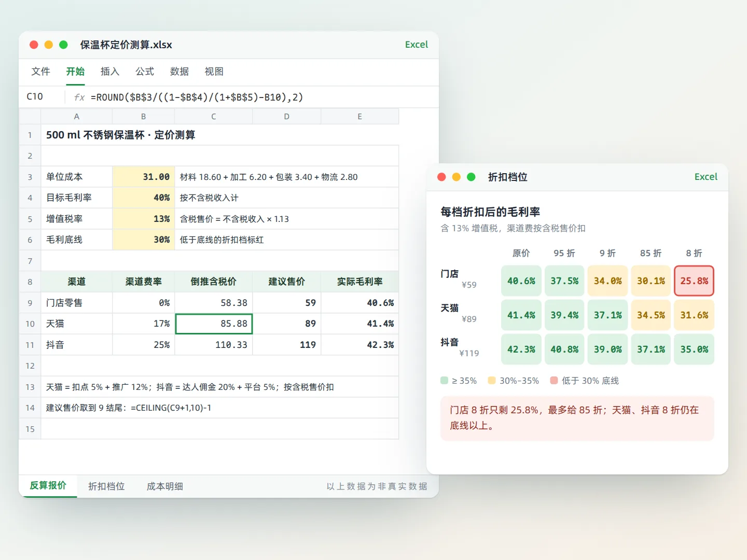Click the green ≥ 35% legend swatch
747x560 pixels.
point(444,381)
